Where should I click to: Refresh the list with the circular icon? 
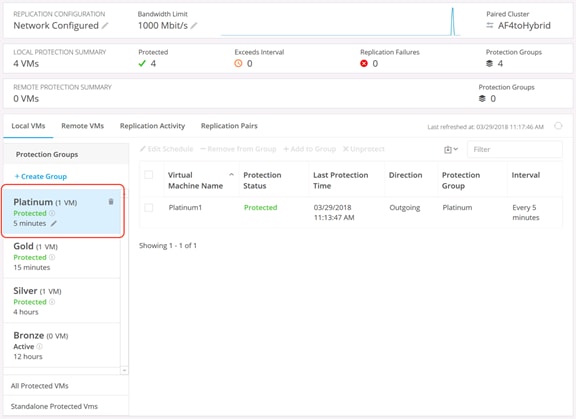(558, 126)
